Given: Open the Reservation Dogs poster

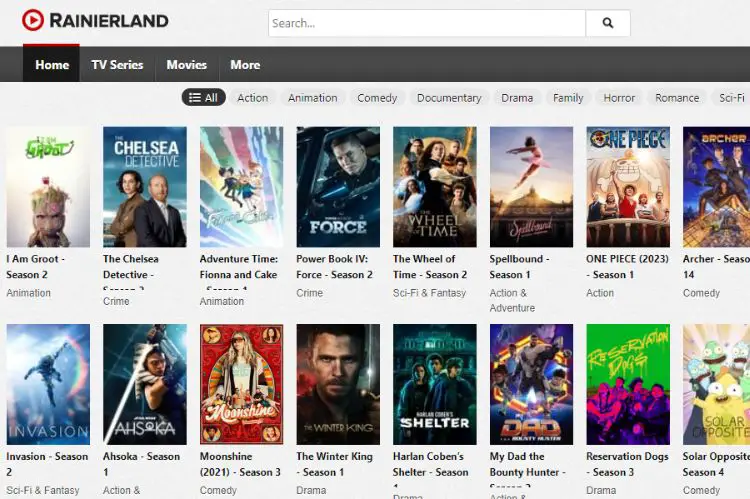Looking at the screenshot, I should coord(628,384).
